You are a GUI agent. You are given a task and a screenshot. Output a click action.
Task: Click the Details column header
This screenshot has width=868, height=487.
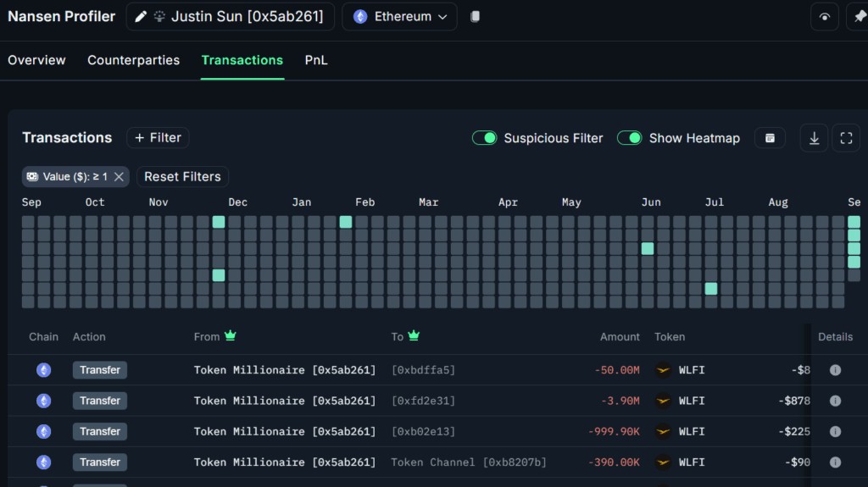835,336
